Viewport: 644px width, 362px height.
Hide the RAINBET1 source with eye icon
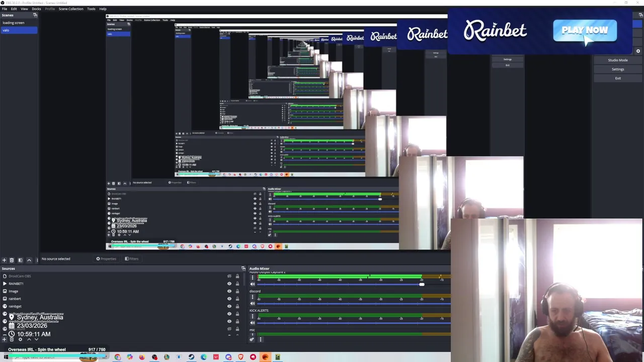tap(229, 284)
